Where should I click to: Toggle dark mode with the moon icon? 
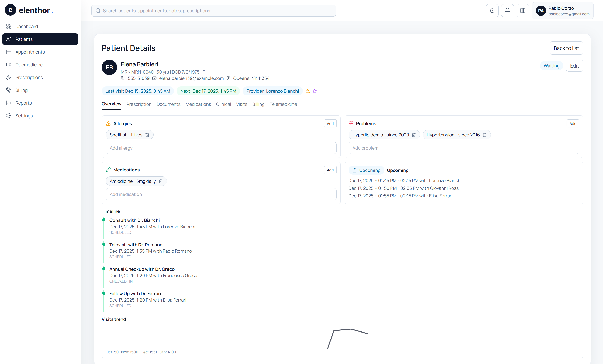(x=492, y=11)
